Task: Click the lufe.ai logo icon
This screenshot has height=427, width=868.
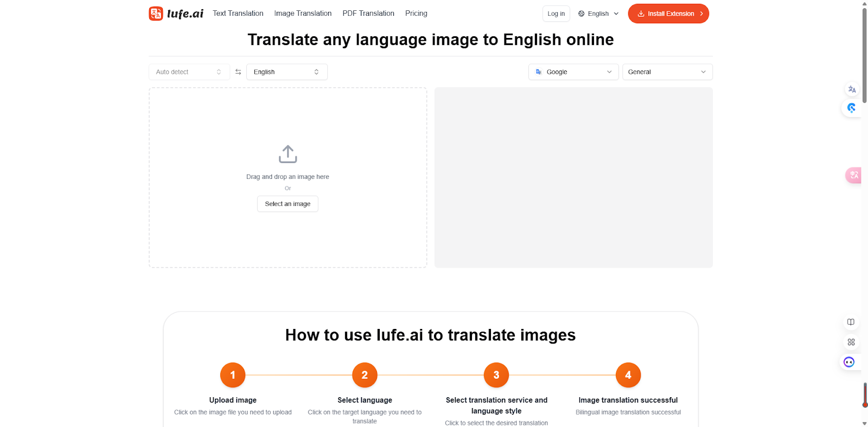Action: (x=156, y=14)
